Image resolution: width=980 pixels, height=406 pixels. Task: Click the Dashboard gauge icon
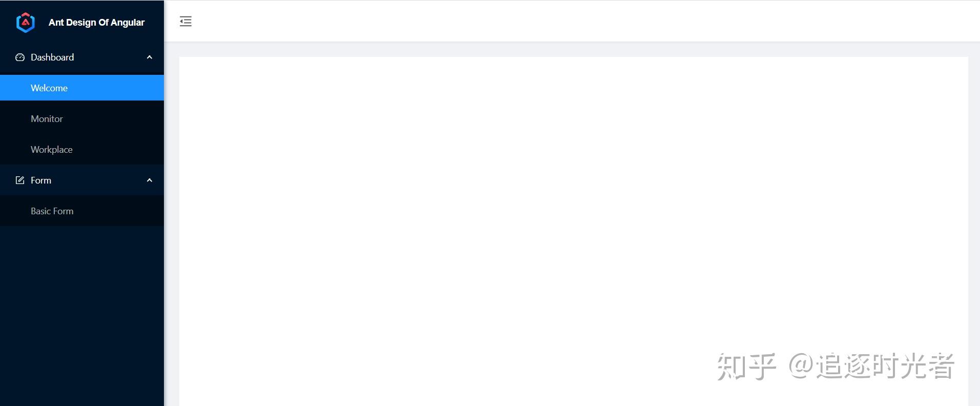pyautogui.click(x=20, y=57)
